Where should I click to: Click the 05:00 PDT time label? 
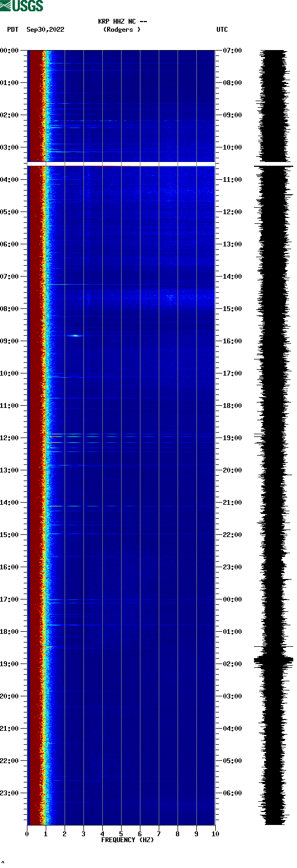point(9,212)
